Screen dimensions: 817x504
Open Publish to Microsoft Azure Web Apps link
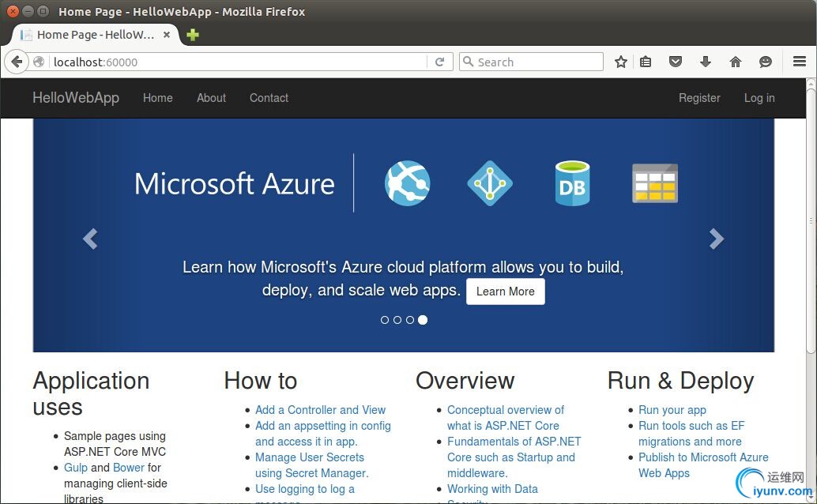pos(703,465)
